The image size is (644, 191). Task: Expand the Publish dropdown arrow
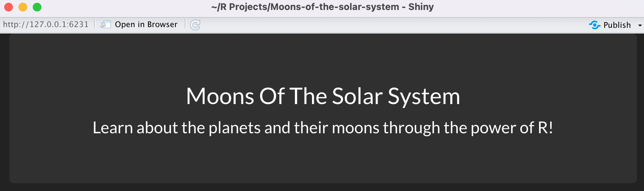click(640, 25)
